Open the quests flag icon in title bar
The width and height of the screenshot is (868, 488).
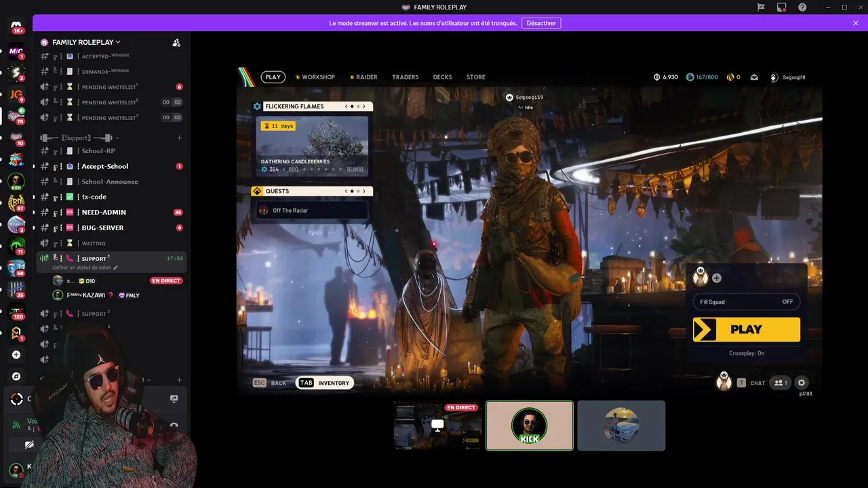(762, 7)
